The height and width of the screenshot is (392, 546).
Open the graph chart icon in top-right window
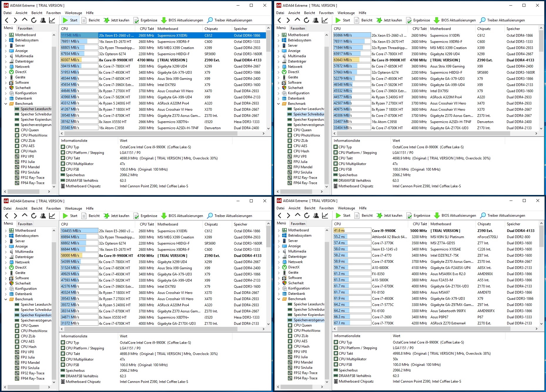pyautogui.click(x=325, y=20)
